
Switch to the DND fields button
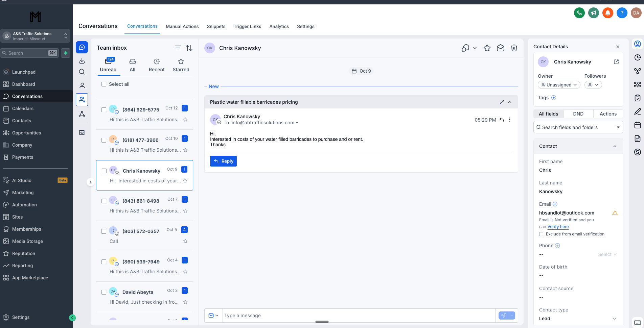click(578, 114)
